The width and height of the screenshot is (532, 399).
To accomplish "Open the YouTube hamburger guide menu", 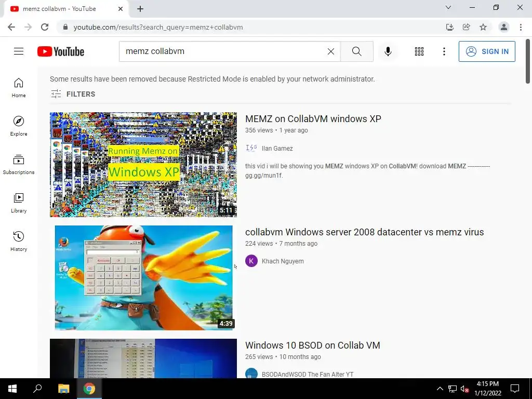I will coord(19,51).
